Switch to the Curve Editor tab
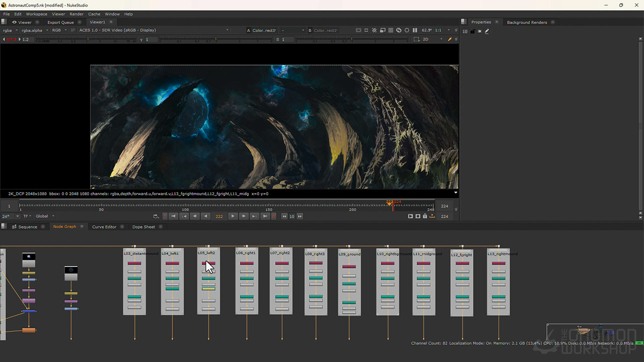Screen dimensions: 644x362 click(104, 227)
